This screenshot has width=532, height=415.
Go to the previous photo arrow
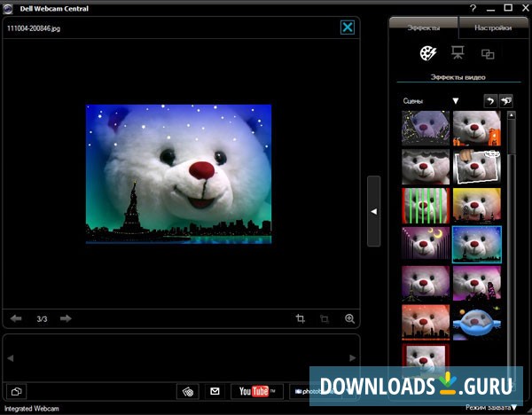16,318
